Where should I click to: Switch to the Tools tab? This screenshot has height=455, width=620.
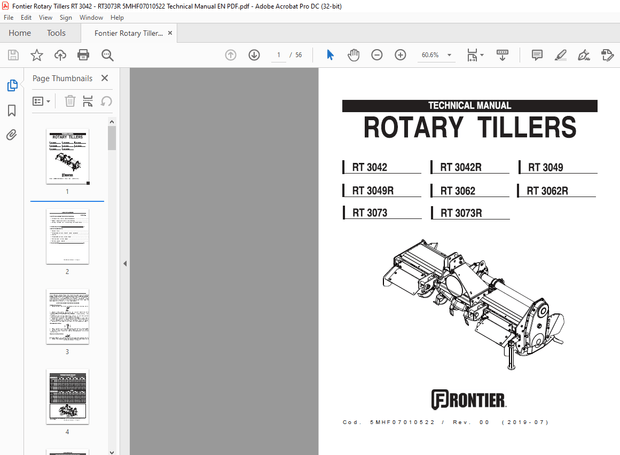56,33
